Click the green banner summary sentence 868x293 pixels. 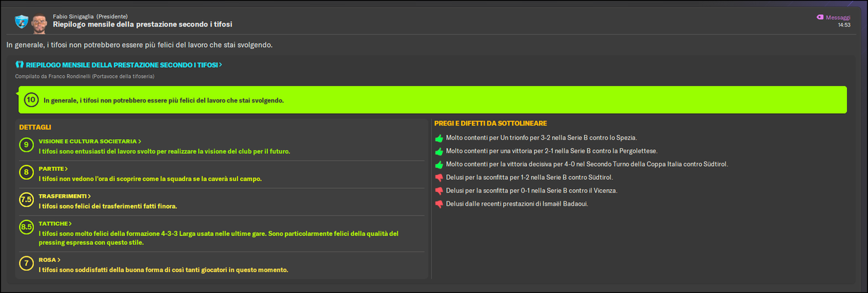point(163,100)
